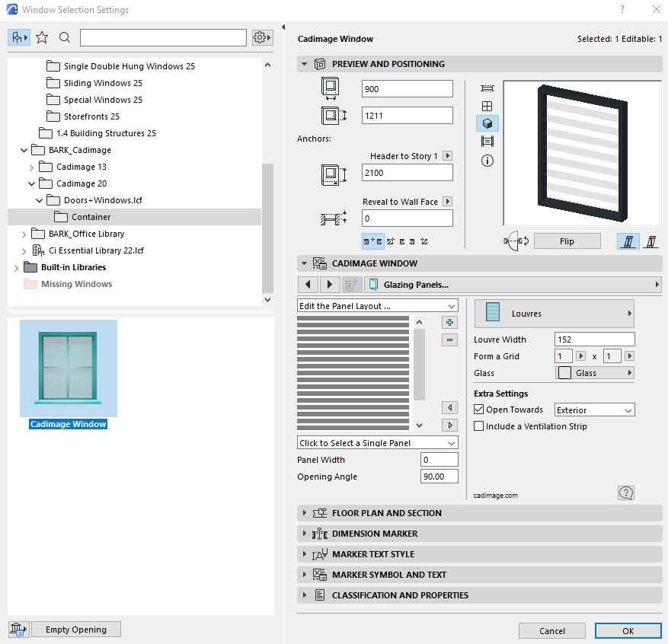Open the settings gear menu
668x644 pixels.
tap(261, 37)
